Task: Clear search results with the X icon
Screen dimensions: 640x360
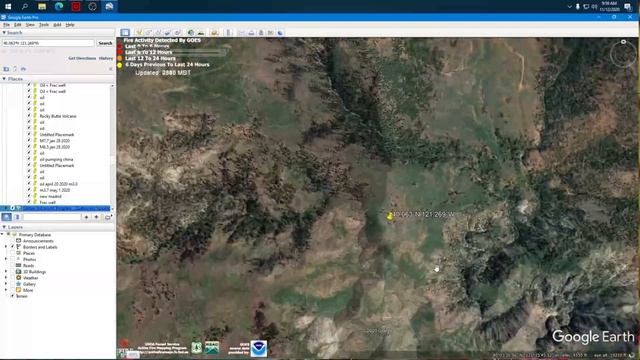Action: pos(111,69)
